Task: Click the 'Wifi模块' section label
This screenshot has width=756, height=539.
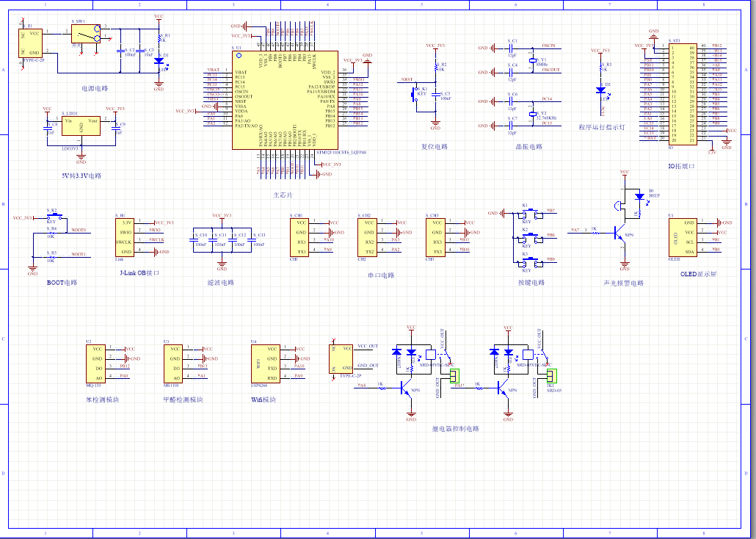Action: [x=263, y=399]
